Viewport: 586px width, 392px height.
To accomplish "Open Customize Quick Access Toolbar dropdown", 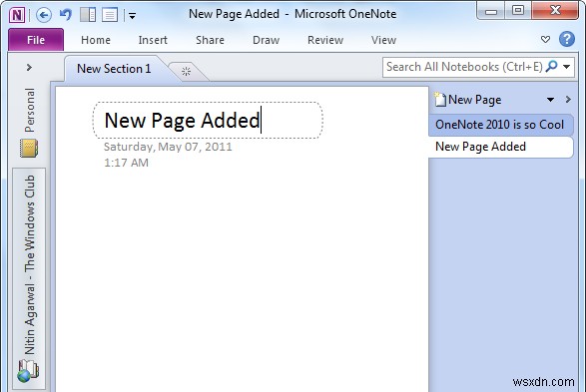I will click(132, 16).
